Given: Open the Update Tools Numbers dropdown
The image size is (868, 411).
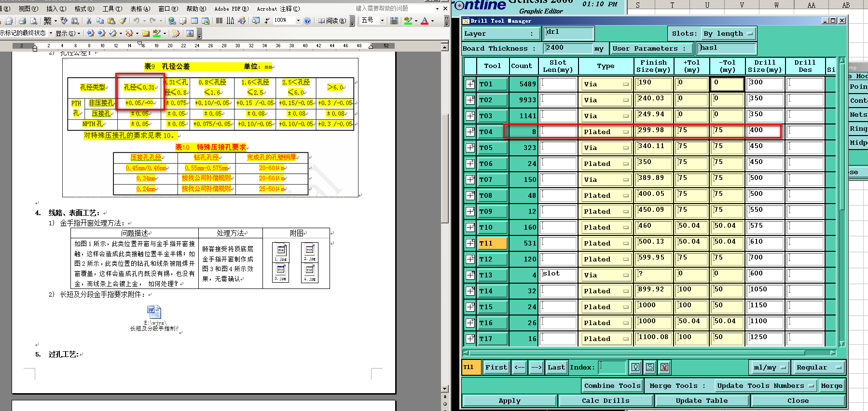Looking at the screenshot, I should pyautogui.click(x=766, y=385).
